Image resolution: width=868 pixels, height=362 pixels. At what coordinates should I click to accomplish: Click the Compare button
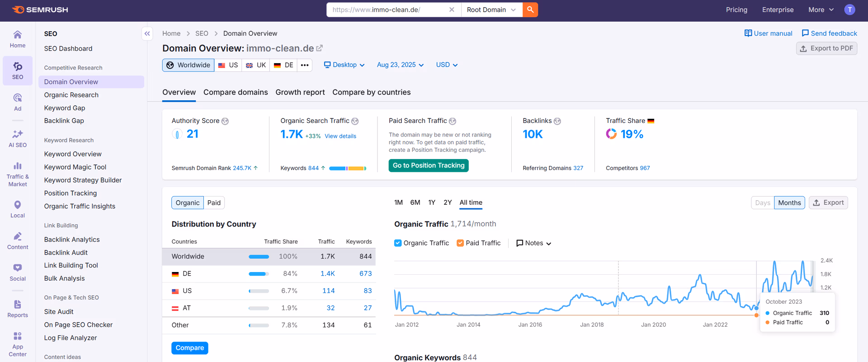pyautogui.click(x=190, y=348)
